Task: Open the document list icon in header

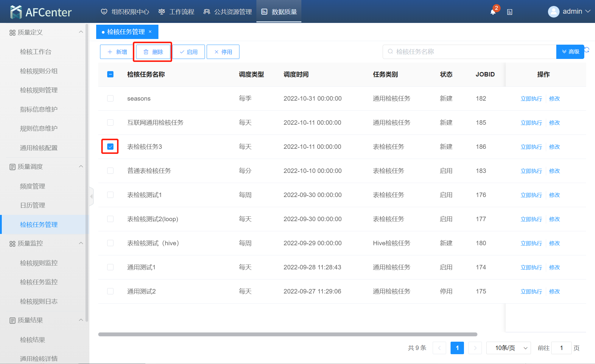Action: (x=510, y=12)
